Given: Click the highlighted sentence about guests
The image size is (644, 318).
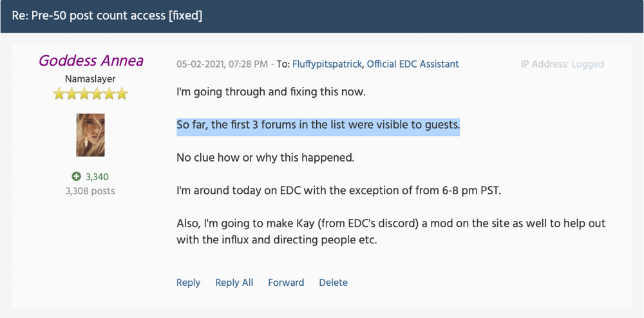Looking at the screenshot, I should click(318, 124).
